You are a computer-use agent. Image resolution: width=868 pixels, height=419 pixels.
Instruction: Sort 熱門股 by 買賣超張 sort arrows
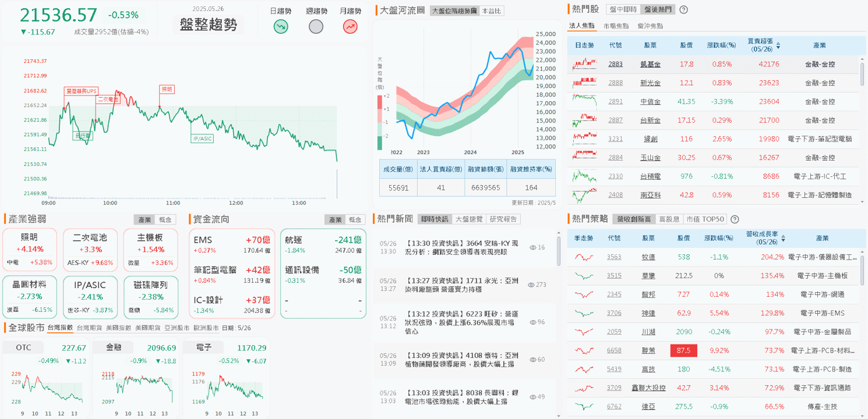[x=778, y=45]
